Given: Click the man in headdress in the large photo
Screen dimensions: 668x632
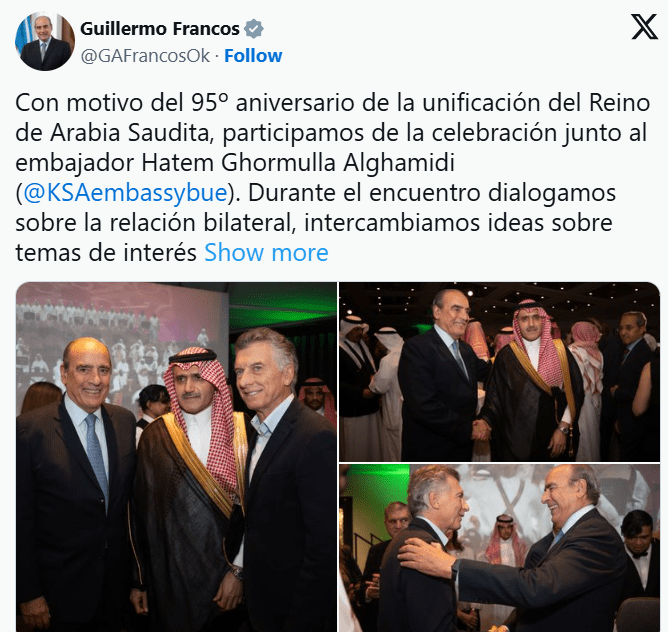Looking at the screenshot, I should tap(193, 482).
